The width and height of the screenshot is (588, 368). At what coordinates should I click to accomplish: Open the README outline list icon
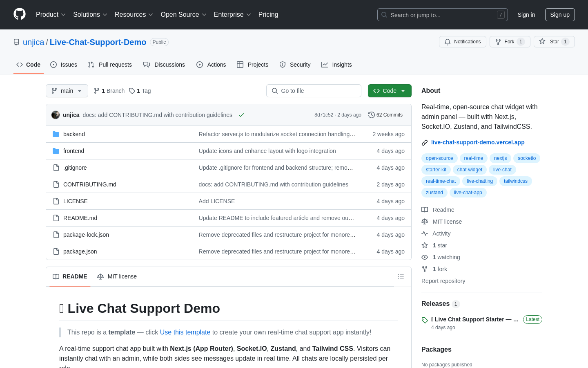[x=401, y=277]
